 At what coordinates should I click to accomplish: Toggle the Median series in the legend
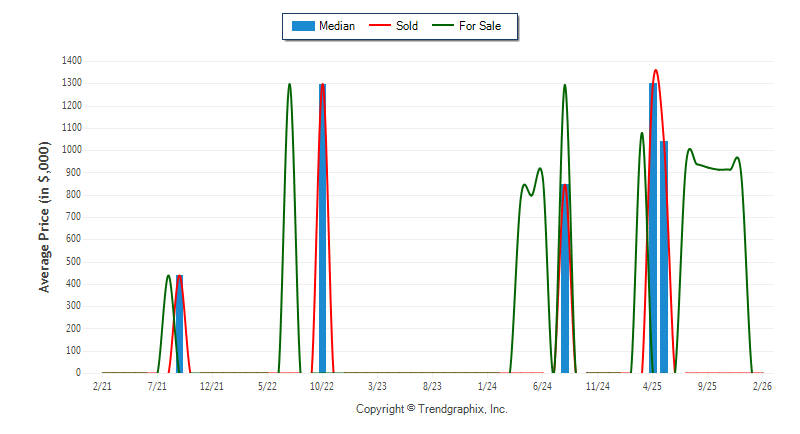[336, 26]
